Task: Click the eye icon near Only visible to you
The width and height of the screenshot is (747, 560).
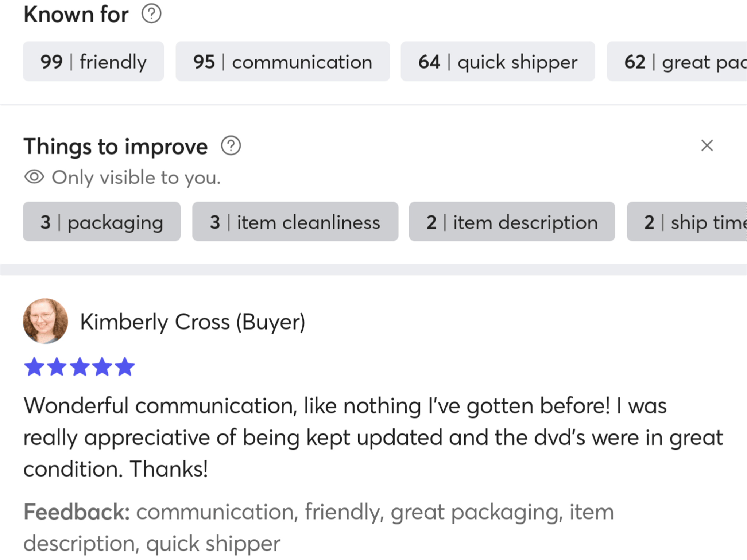Action: (34, 177)
